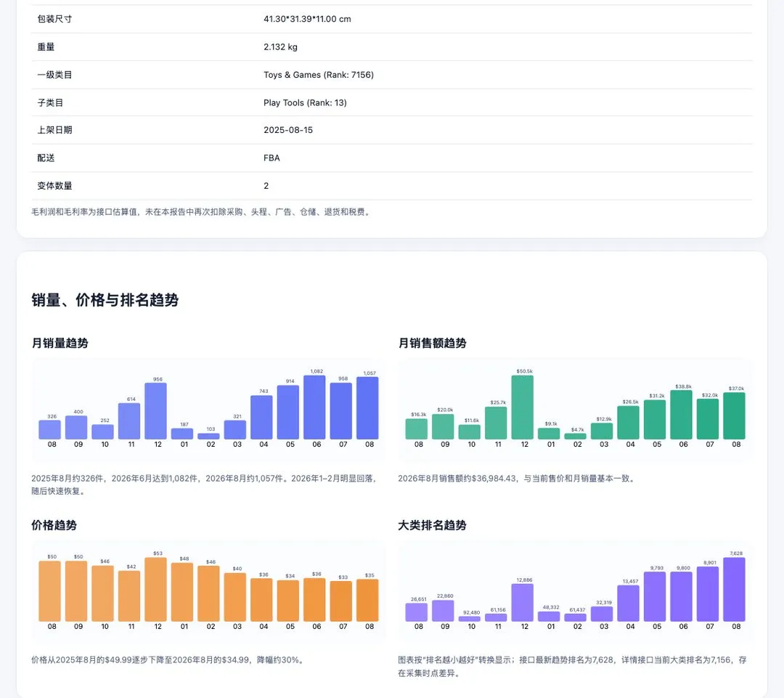Click the 400 September monthly sales bar
Viewport: 784px width, 698px height.
pos(78,427)
